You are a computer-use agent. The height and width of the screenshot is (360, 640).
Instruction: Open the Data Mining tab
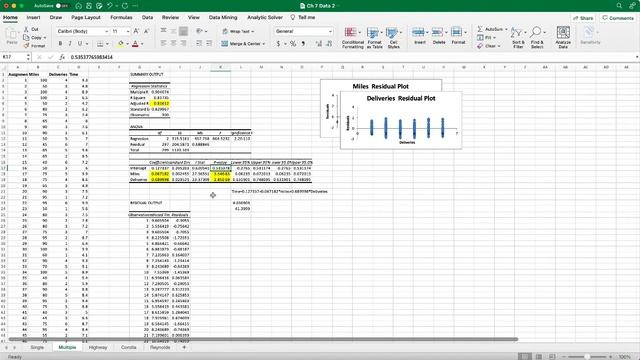(223, 18)
